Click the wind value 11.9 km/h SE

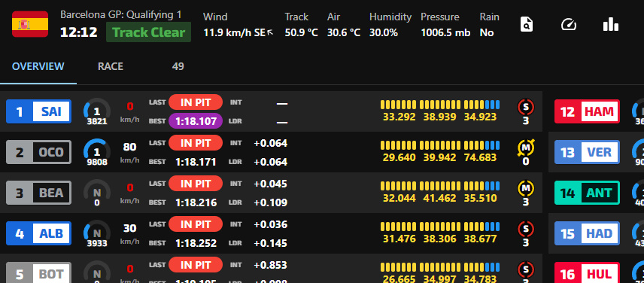coord(235,33)
